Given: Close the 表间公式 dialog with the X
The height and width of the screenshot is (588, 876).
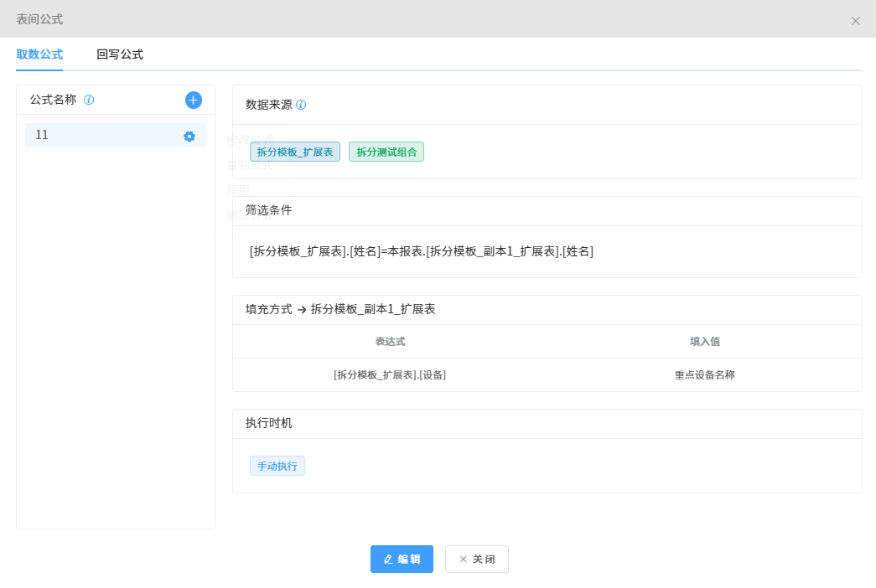Looking at the screenshot, I should click(x=855, y=21).
